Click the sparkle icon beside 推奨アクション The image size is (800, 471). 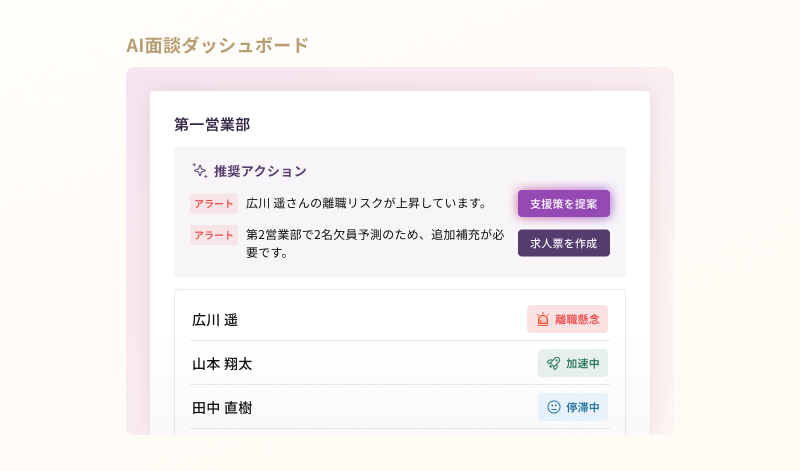pyautogui.click(x=199, y=170)
